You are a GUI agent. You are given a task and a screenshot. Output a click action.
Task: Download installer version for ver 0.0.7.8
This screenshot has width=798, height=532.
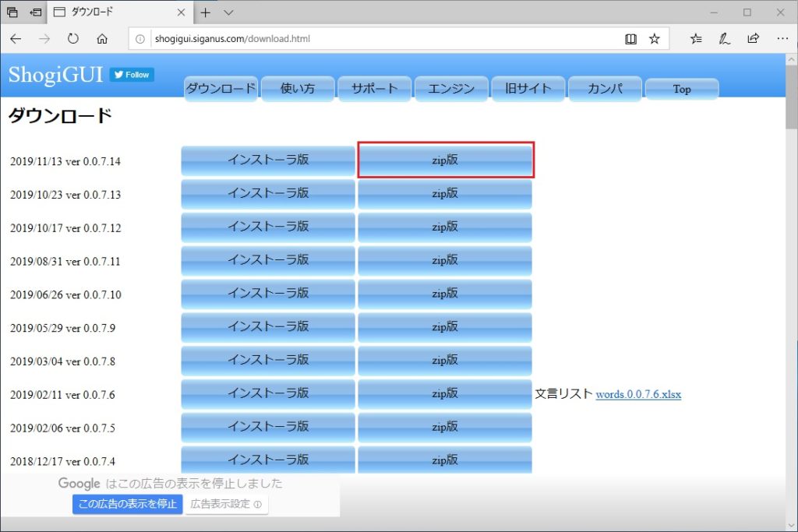point(268,360)
